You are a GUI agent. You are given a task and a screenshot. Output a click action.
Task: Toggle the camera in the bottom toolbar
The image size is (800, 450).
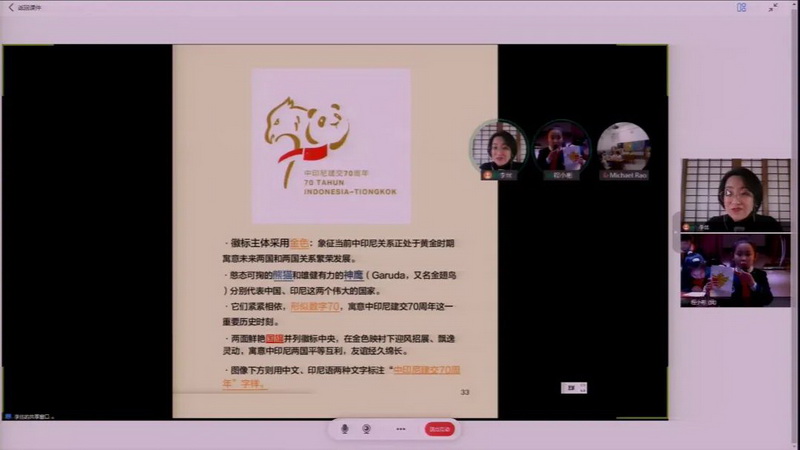(x=367, y=429)
